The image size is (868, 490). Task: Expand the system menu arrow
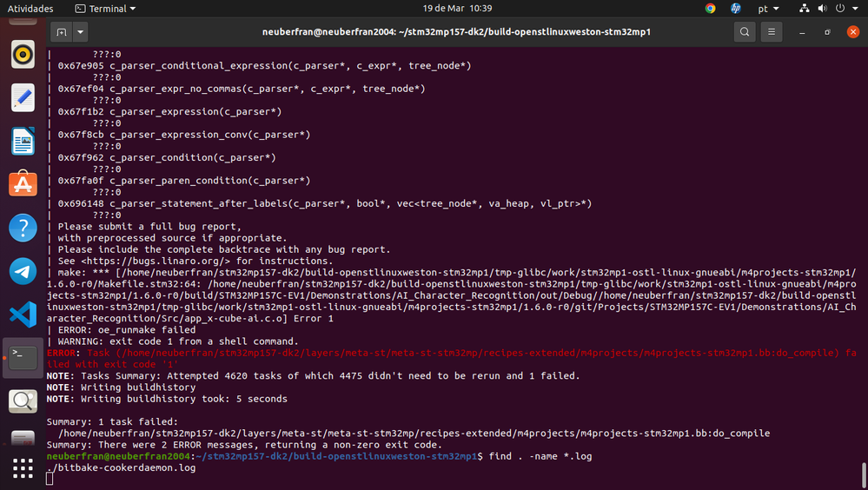tap(855, 9)
